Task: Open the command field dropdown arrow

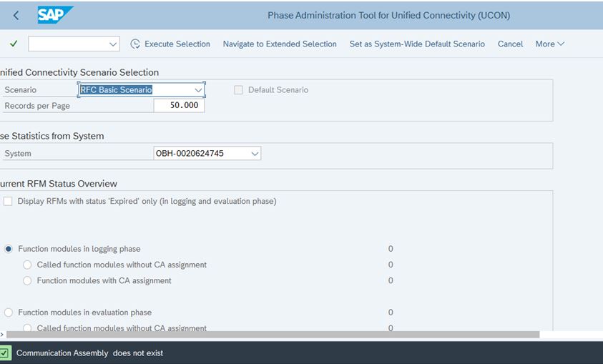Action: 113,44
